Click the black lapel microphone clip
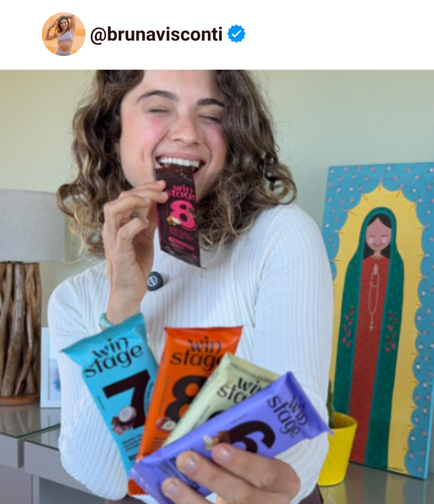 point(155,280)
